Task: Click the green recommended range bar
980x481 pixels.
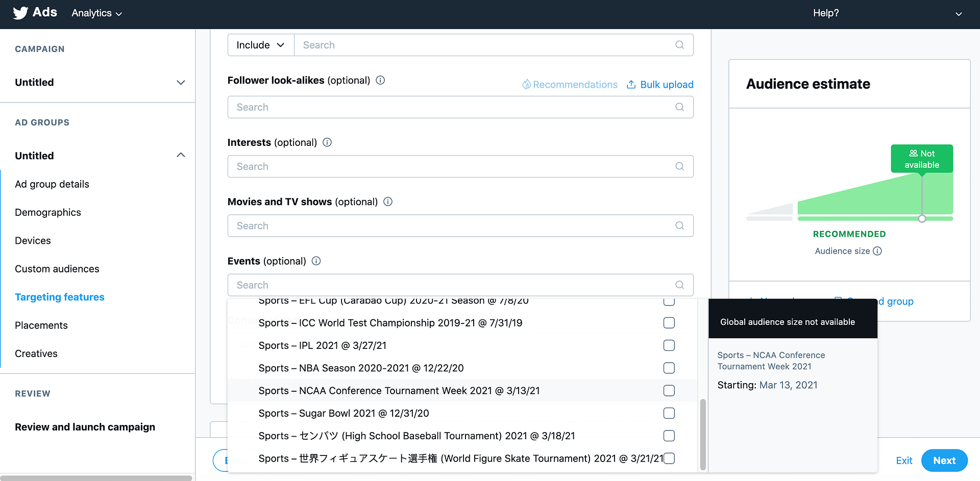Action: click(875, 219)
